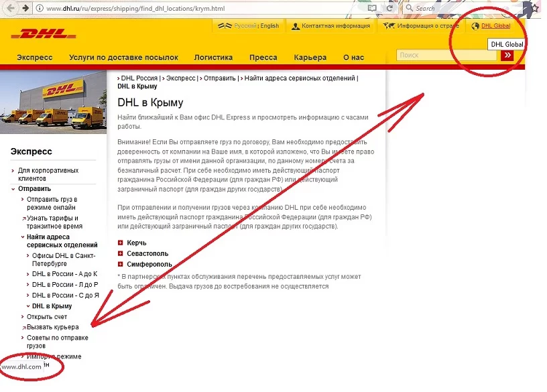Click the site information icon in address bar
Viewport: 547px width, 392px height.
[x=40, y=8]
